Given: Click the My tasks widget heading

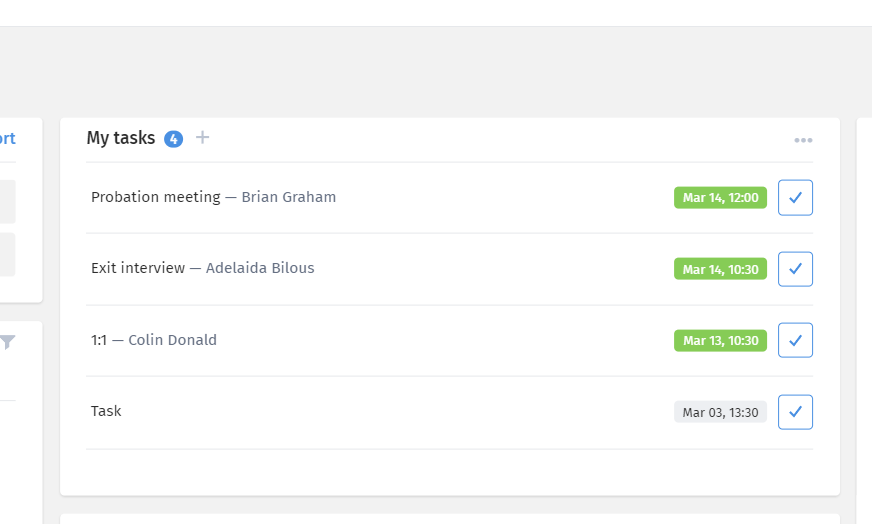Looking at the screenshot, I should [x=121, y=138].
